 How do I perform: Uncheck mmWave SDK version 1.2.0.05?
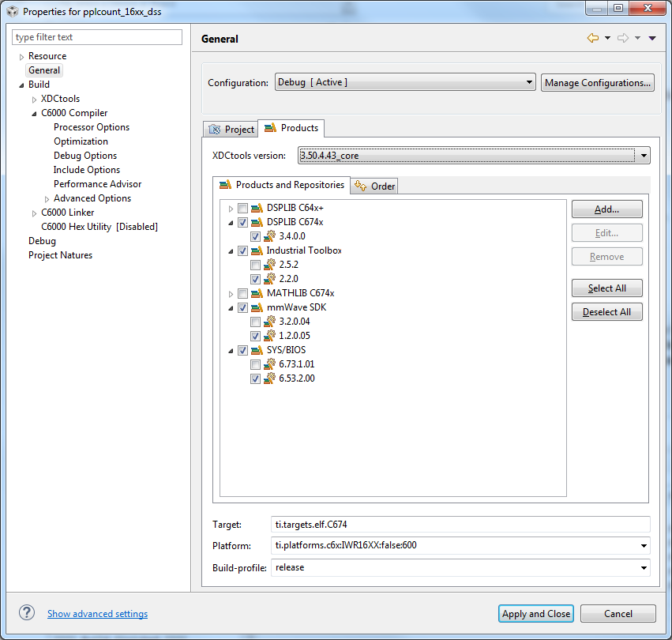(x=255, y=336)
